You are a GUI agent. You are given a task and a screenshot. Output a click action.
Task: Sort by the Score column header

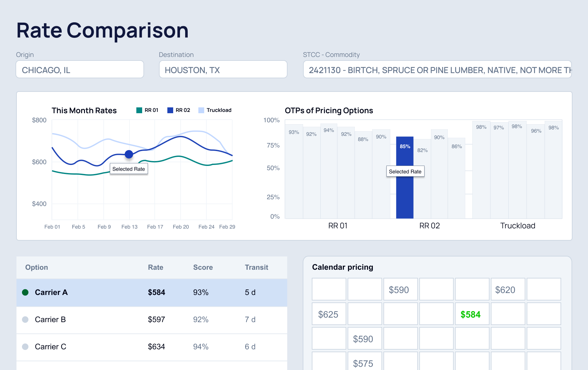click(x=203, y=267)
